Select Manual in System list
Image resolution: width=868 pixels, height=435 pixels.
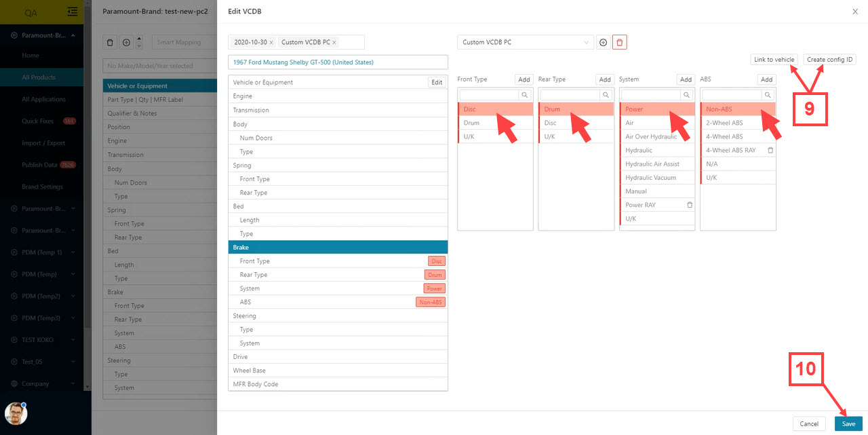coord(657,191)
